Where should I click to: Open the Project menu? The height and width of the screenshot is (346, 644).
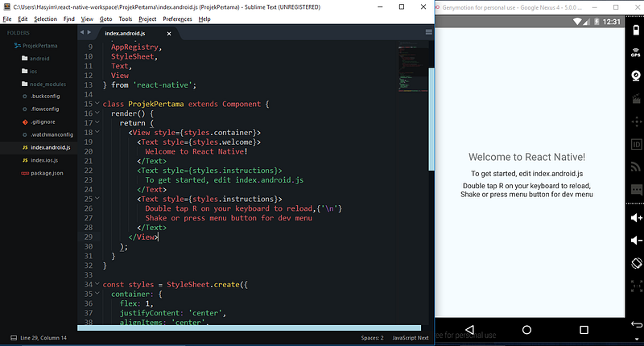[x=147, y=19]
